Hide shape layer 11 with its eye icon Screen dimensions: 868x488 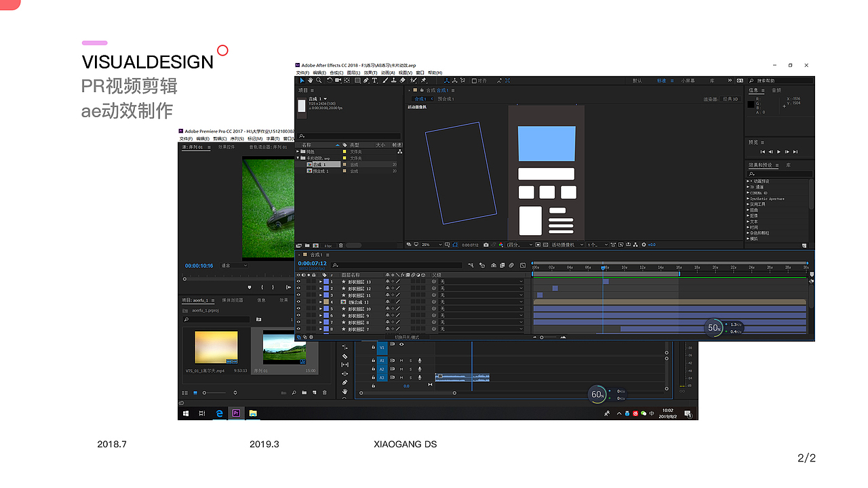point(298,296)
